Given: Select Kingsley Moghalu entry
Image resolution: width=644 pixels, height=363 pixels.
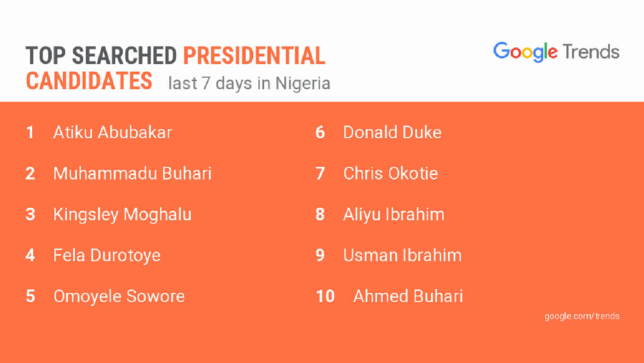Looking at the screenshot, I should click(122, 214).
